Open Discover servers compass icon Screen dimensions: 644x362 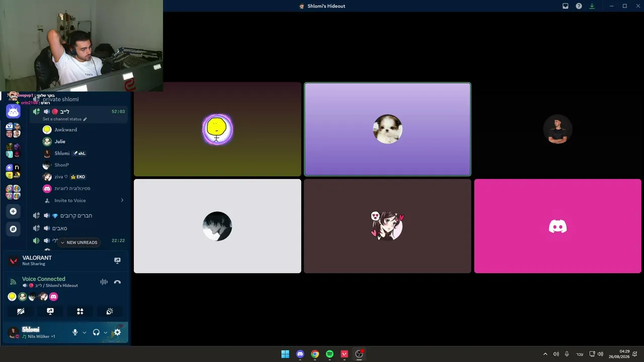13,229
